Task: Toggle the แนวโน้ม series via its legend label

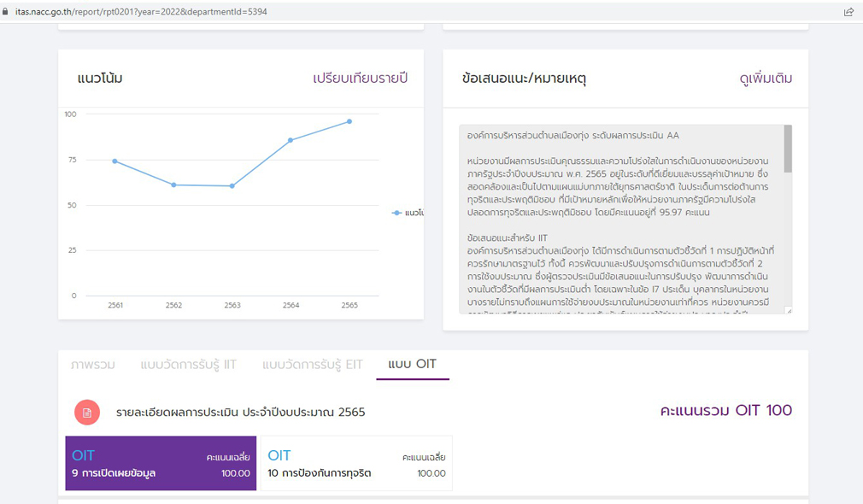Action: tap(414, 213)
